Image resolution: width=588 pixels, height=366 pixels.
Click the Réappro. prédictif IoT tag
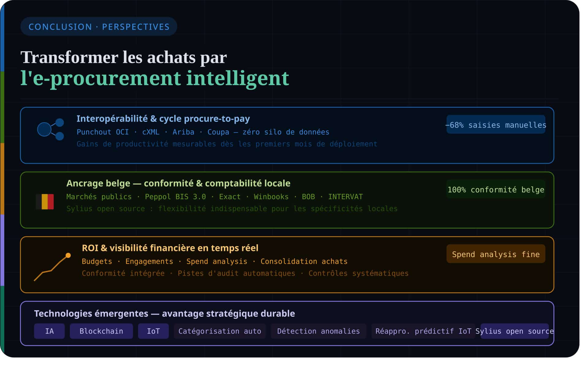423,331
